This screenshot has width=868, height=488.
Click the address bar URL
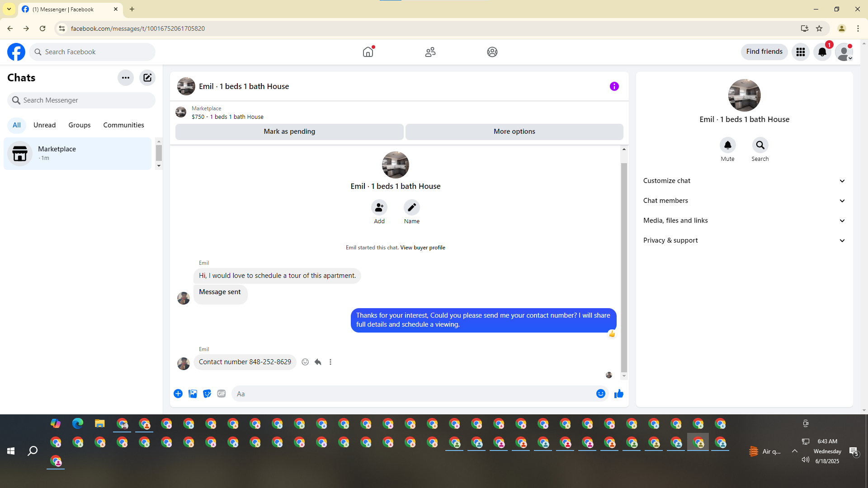[138, 28]
